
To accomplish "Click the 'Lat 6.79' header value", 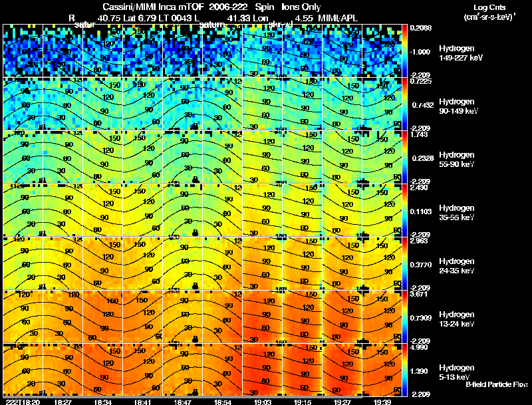I will point(140,18).
